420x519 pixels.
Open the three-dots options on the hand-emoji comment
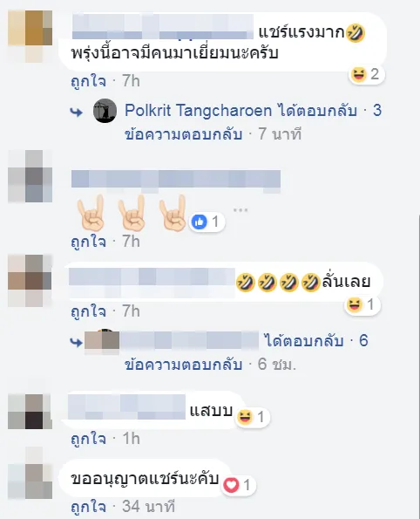pyautogui.click(x=240, y=210)
